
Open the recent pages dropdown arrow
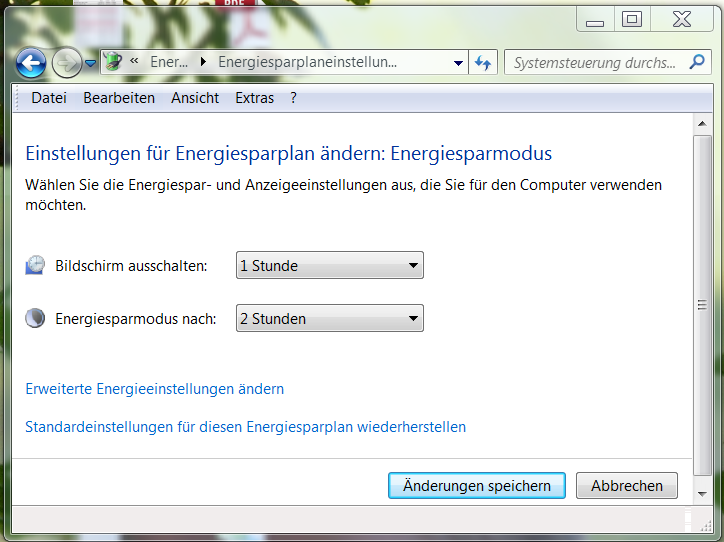90,64
